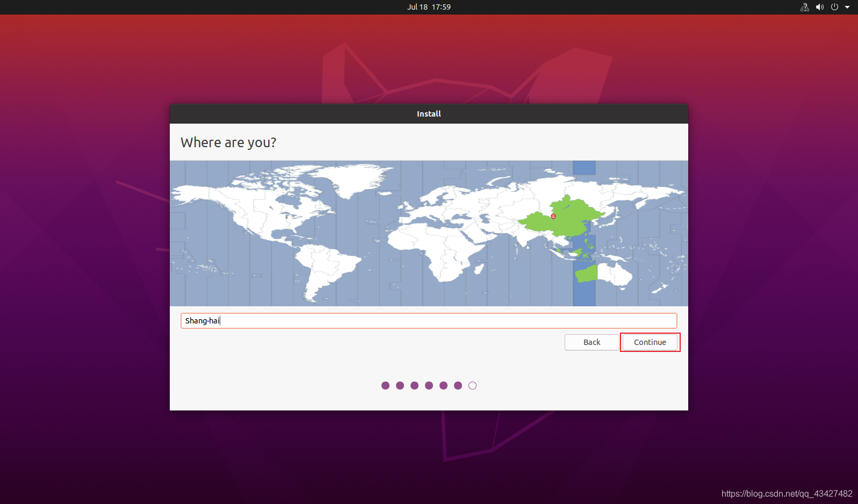Image resolution: width=858 pixels, height=504 pixels.
Task: Open the volume speaker icon in top bar
Action: tap(819, 7)
